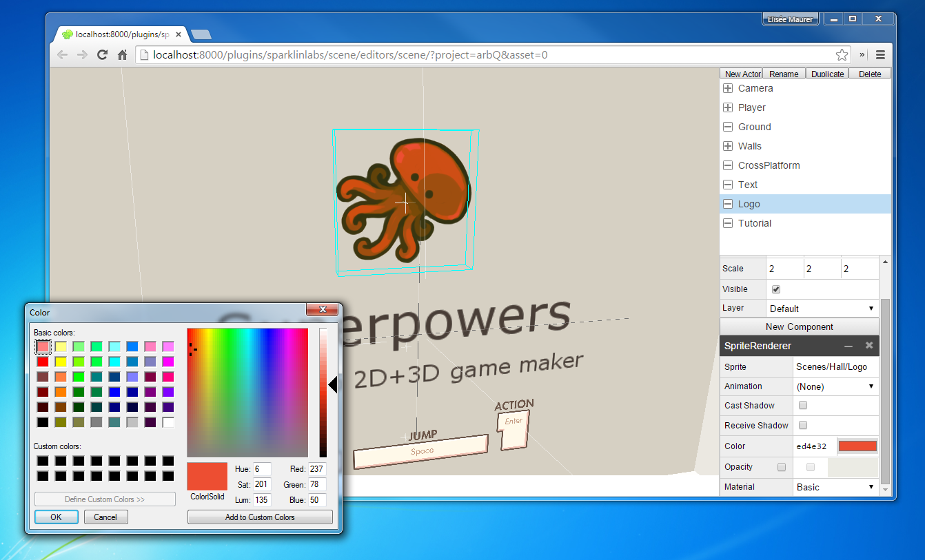Bookmark this page with the star icon

(842, 55)
